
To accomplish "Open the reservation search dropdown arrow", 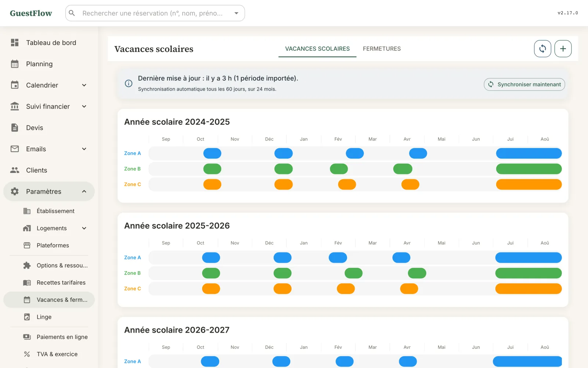I will (236, 13).
